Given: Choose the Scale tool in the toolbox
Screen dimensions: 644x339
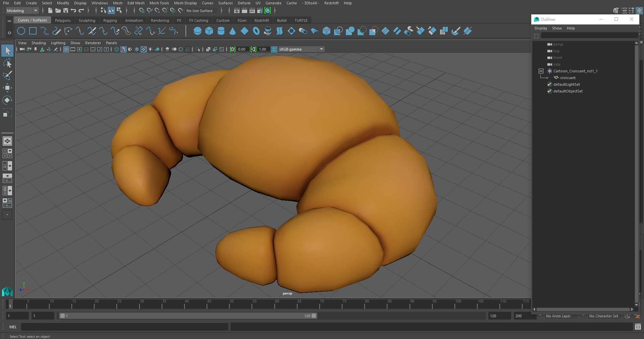Looking at the screenshot, I should (7, 113).
